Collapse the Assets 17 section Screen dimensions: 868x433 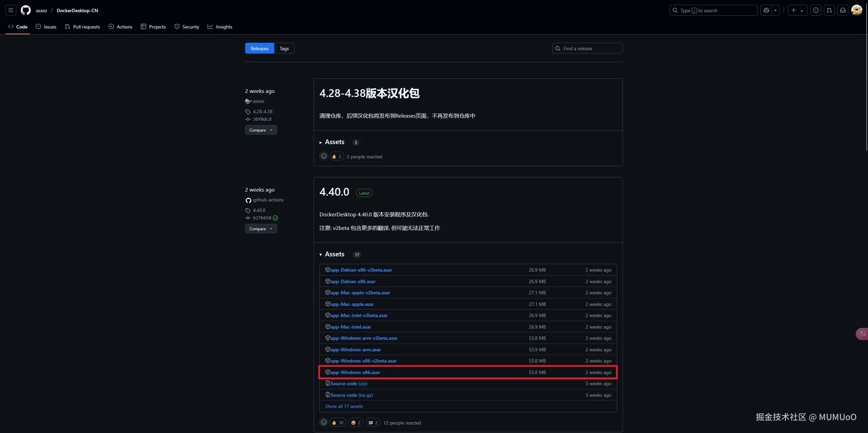335,254
